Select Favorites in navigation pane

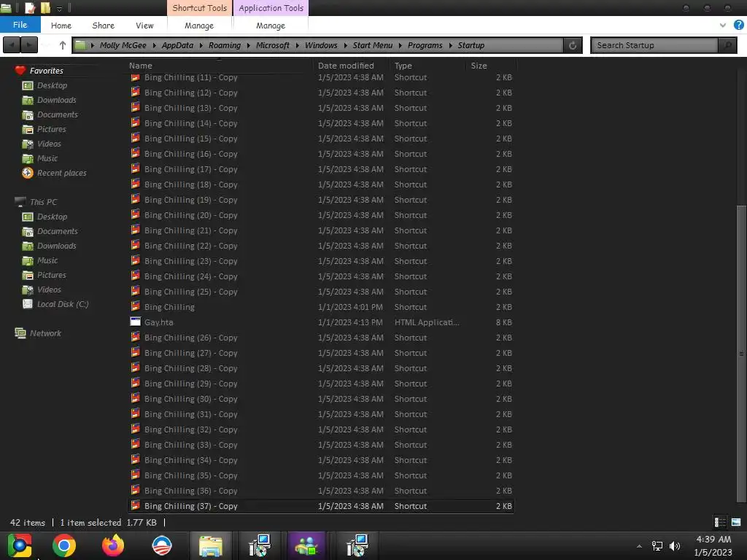46,71
